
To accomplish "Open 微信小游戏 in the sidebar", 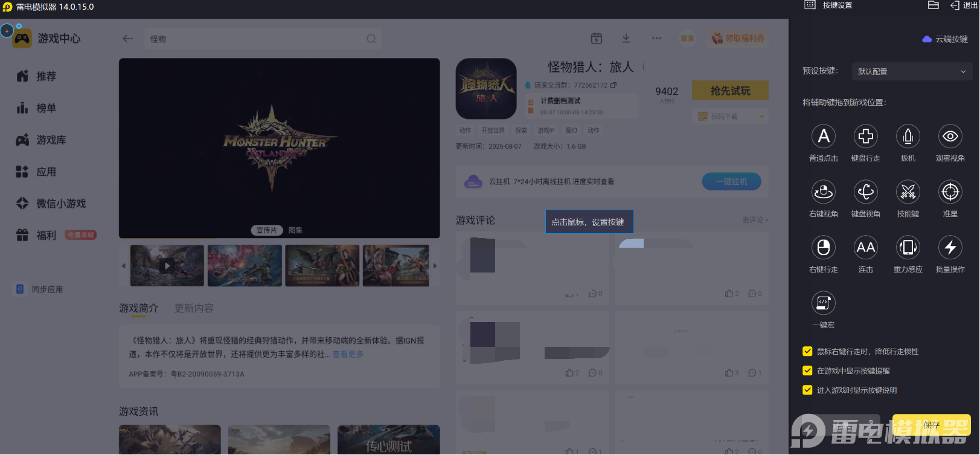I will [51, 204].
